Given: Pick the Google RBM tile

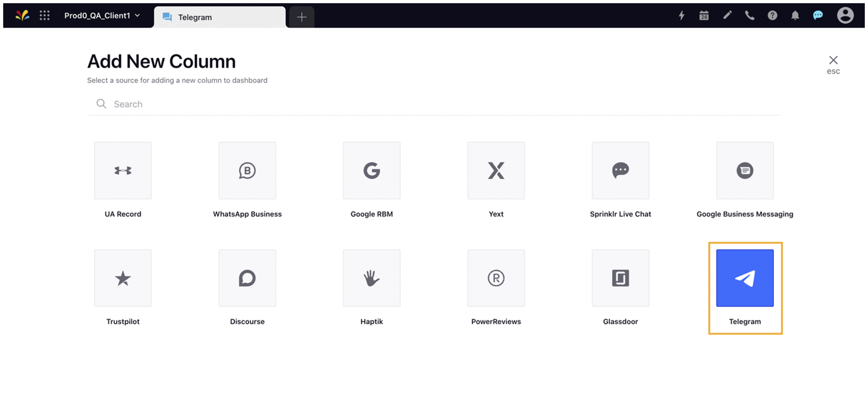Looking at the screenshot, I should coord(372,170).
